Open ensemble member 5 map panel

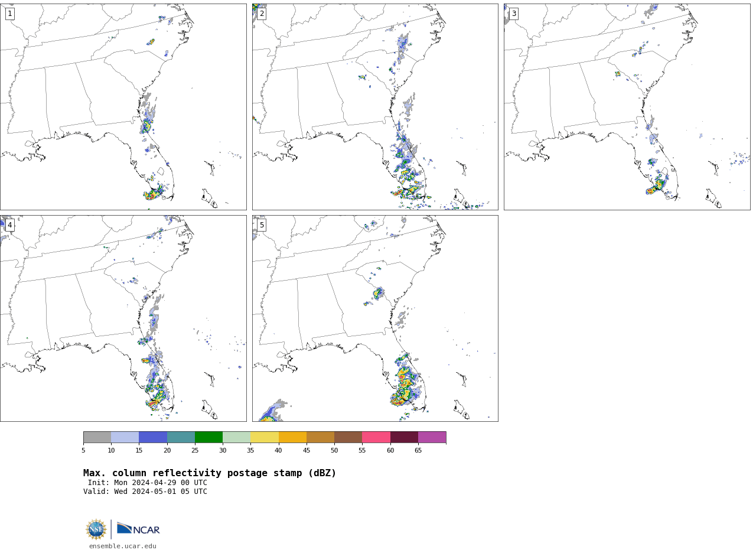375,318
